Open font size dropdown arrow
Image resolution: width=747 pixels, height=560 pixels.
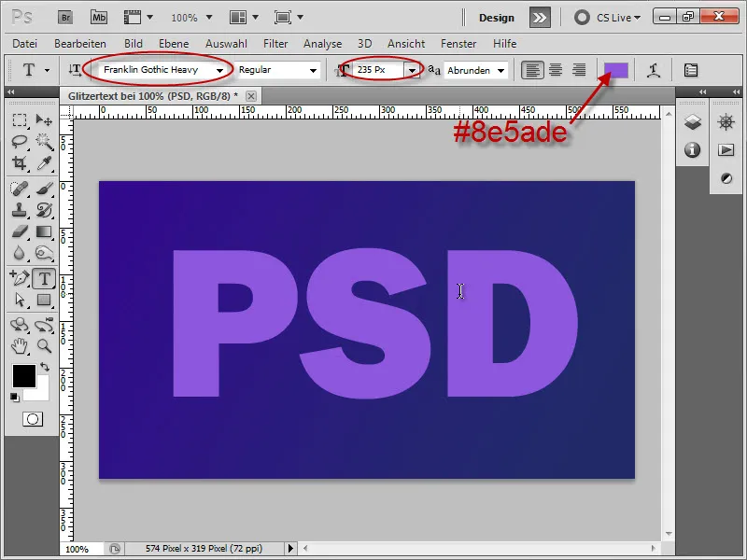coord(412,71)
